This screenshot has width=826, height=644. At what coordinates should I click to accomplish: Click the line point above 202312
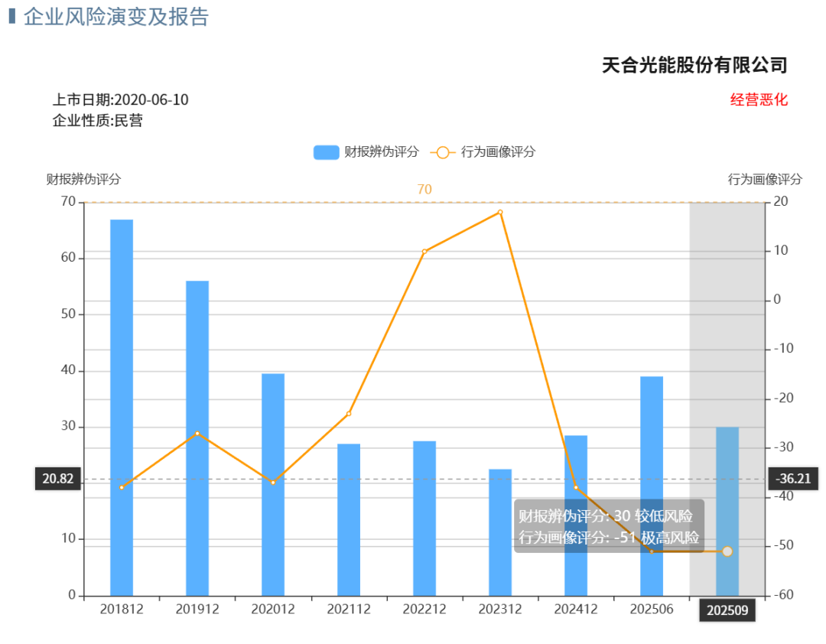pyautogui.click(x=500, y=213)
